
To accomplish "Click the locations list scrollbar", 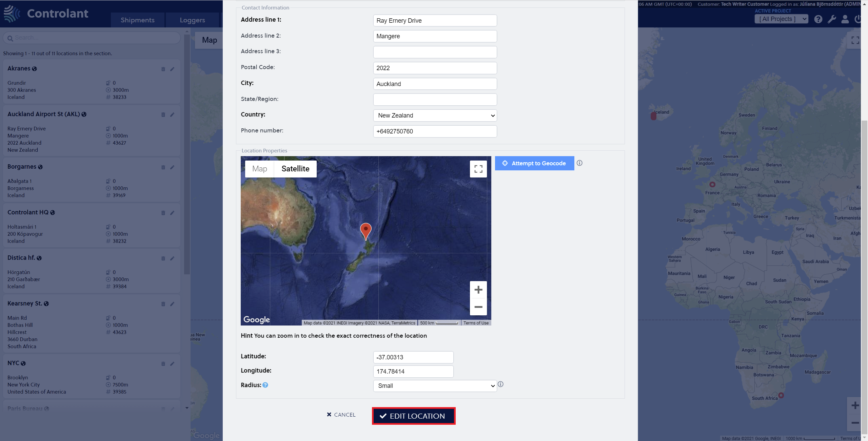I will (x=187, y=154).
